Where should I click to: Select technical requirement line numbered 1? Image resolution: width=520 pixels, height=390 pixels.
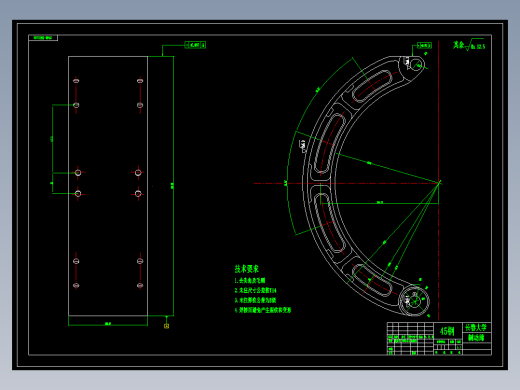click(x=250, y=280)
